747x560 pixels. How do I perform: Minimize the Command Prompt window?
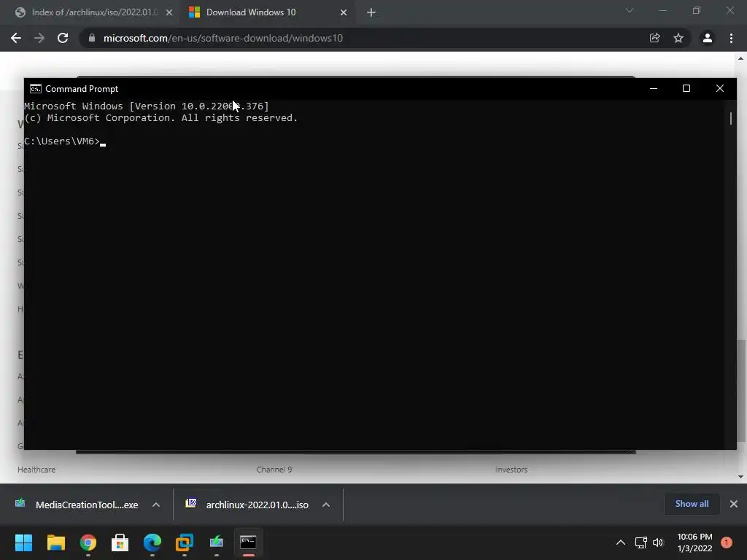click(x=654, y=88)
